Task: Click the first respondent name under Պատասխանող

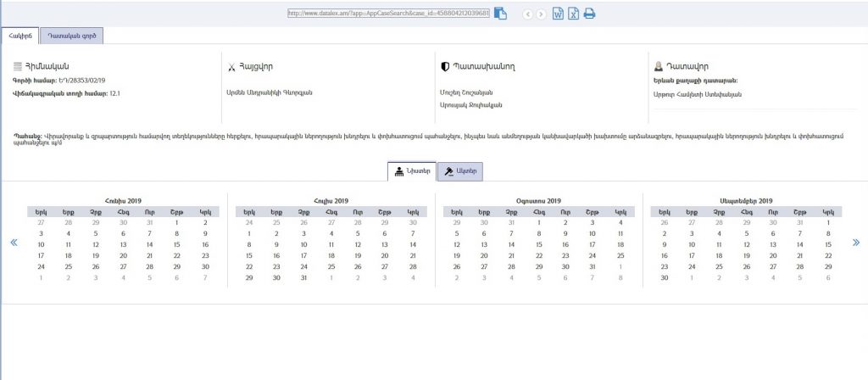Action: (466, 92)
